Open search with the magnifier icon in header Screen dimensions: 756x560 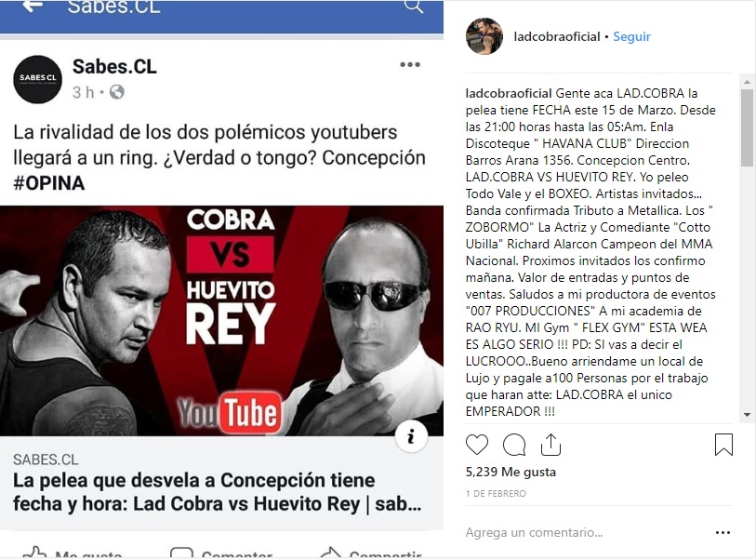pyautogui.click(x=413, y=7)
